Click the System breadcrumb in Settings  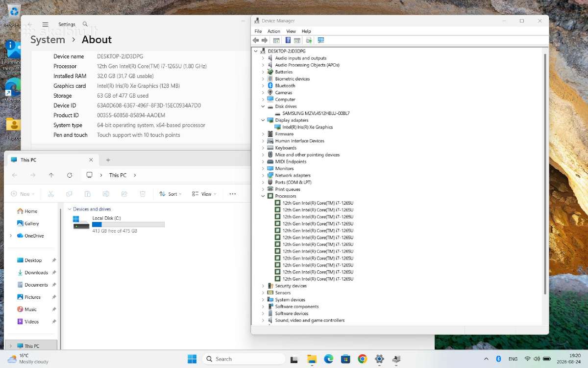tap(48, 40)
